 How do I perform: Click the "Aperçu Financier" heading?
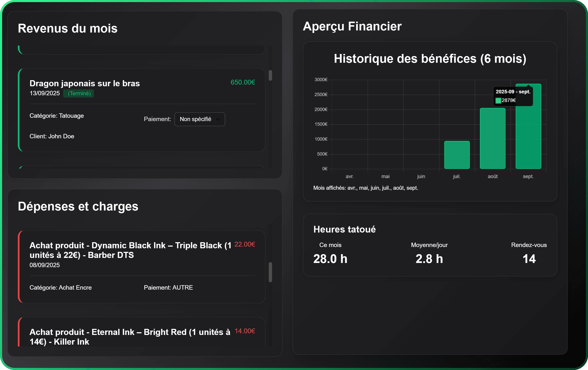(x=352, y=26)
